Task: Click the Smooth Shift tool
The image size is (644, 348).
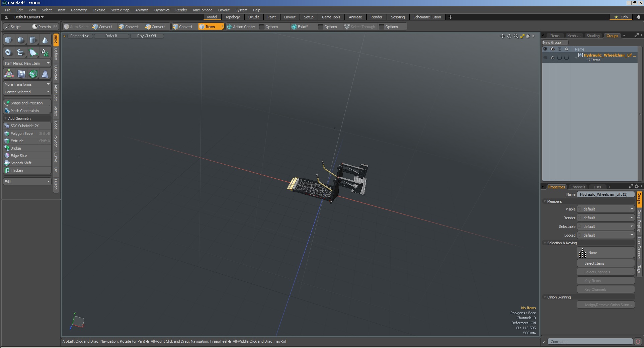Action: point(27,163)
